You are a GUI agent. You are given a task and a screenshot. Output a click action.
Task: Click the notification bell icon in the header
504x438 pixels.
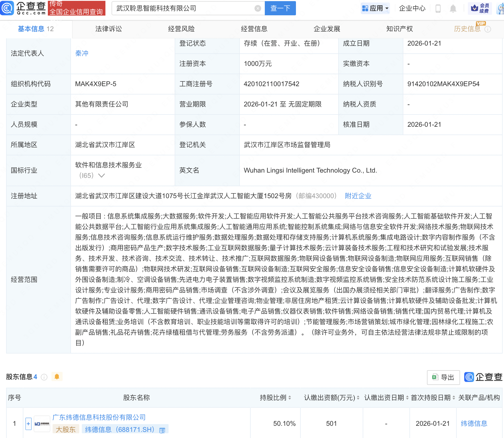[x=453, y=8]
